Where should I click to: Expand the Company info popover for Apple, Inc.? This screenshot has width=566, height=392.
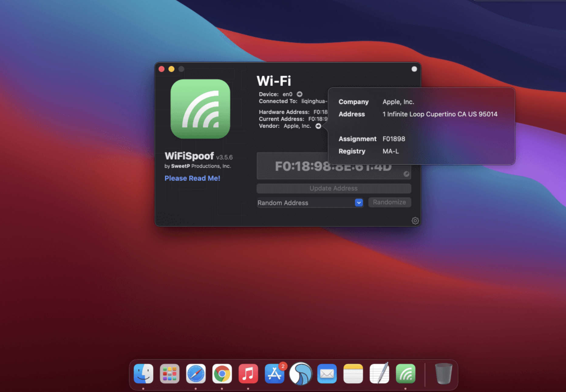pyautogui.click(x=398, y=102)
